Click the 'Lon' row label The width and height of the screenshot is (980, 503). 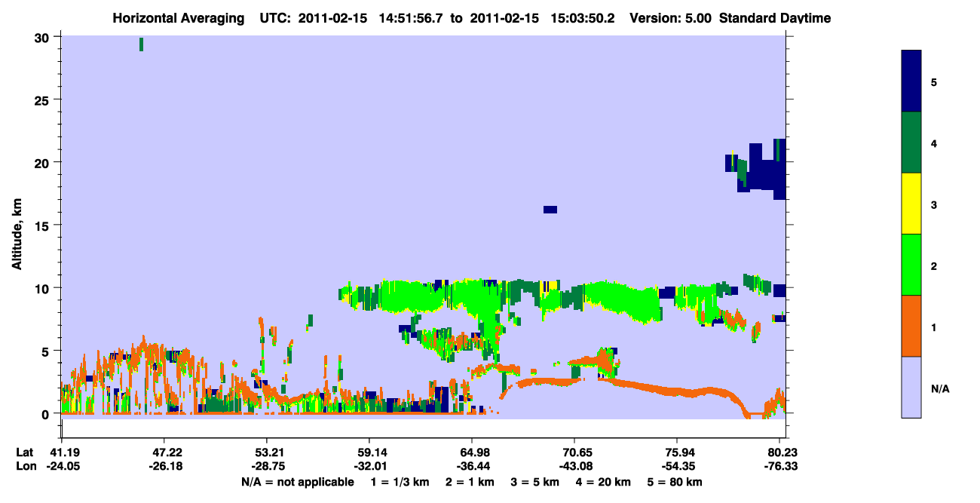point(25,466)
